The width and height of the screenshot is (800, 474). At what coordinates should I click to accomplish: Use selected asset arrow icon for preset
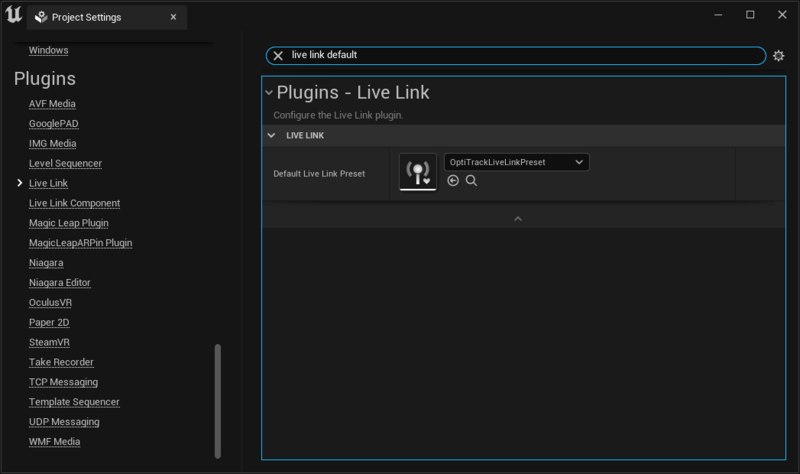453,181
